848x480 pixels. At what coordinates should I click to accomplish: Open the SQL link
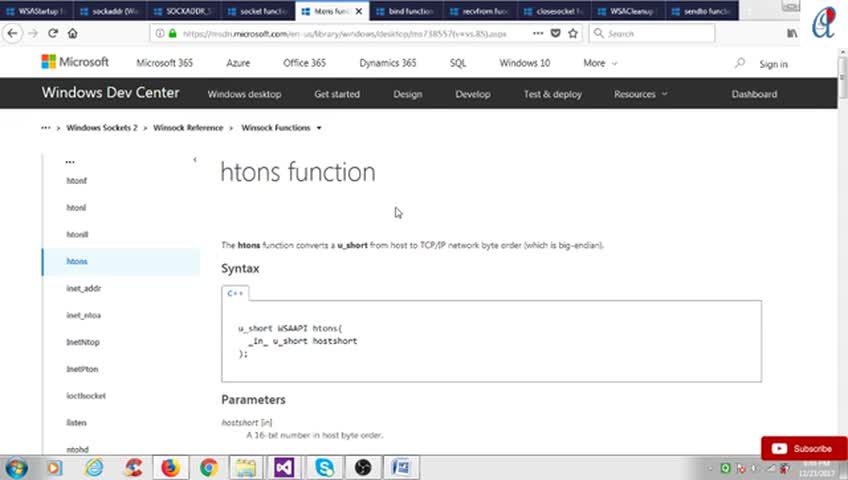(x=458, y=63)
